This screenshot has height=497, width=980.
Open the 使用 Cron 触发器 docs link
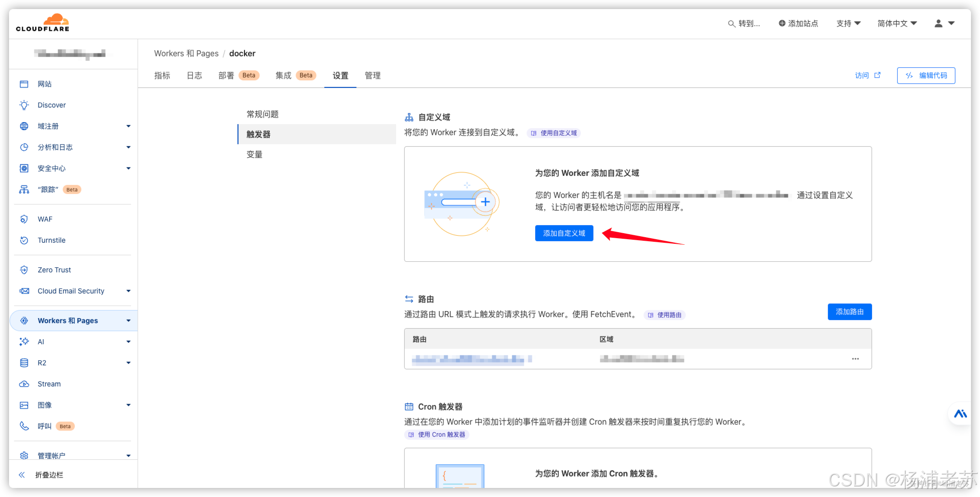pos(437,435)
